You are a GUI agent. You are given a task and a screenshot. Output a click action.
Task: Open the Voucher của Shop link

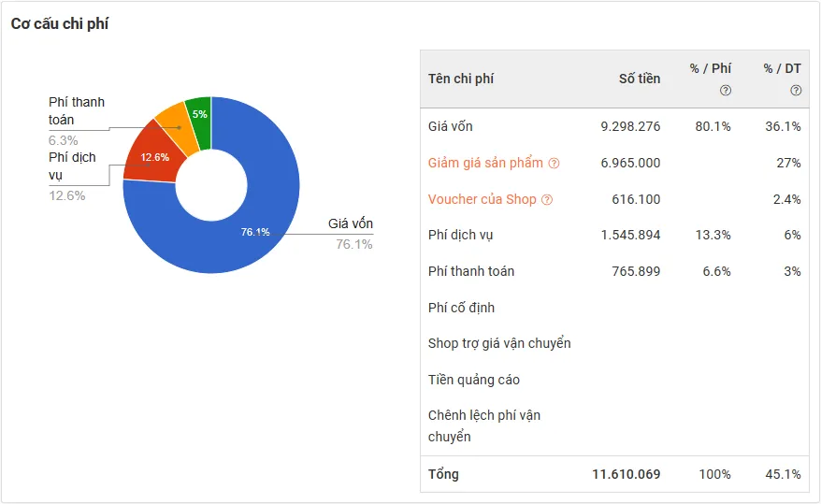[x=483, y=199]
